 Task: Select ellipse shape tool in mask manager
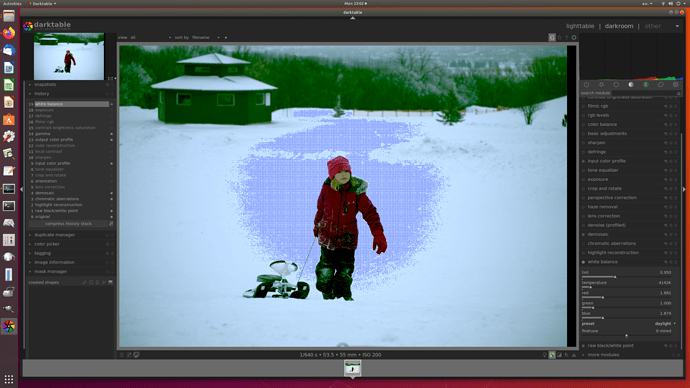tap(98, 282)
